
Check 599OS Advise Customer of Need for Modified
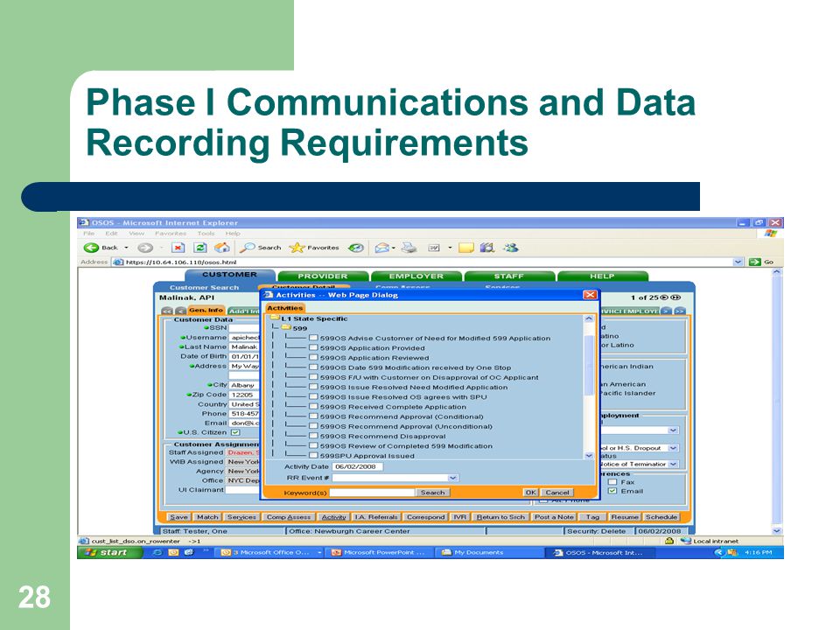313,338
